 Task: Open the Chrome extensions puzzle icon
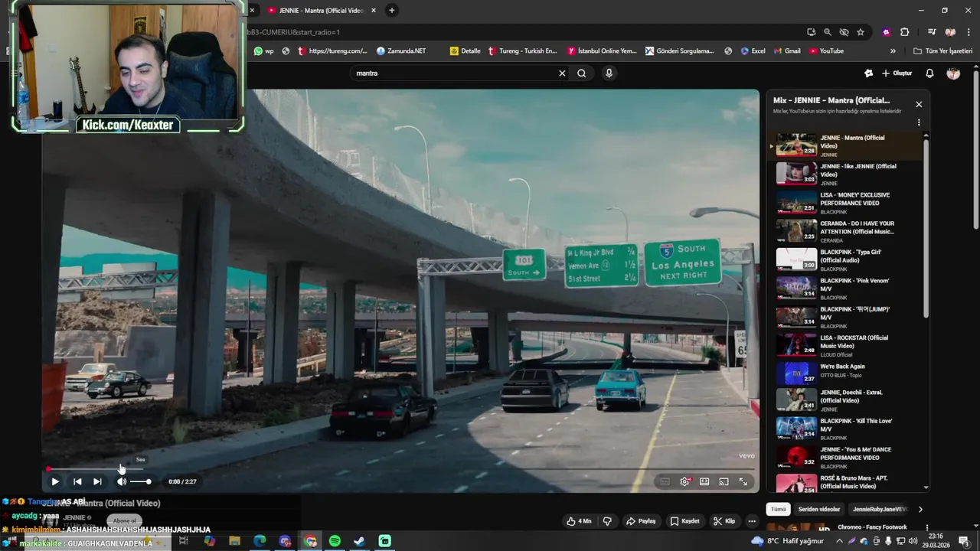click(904, 32)
